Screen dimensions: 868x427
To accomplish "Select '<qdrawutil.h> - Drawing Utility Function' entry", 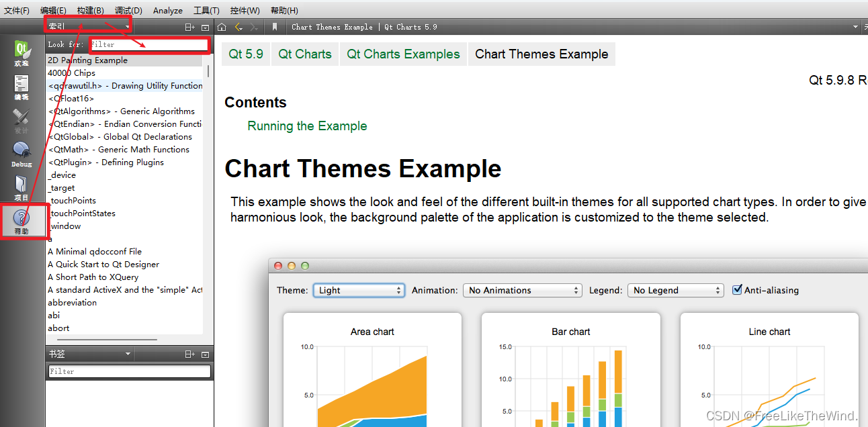I will pos(124,85).
